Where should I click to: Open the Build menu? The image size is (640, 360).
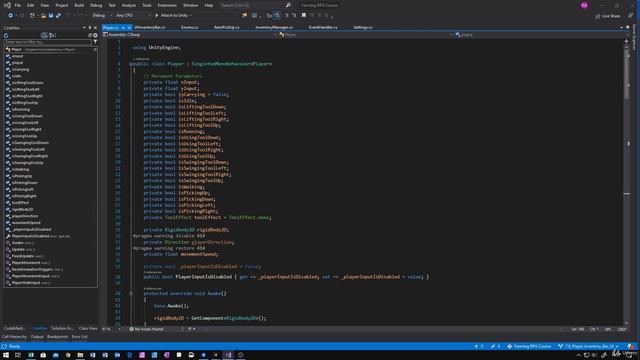(79, 5)
